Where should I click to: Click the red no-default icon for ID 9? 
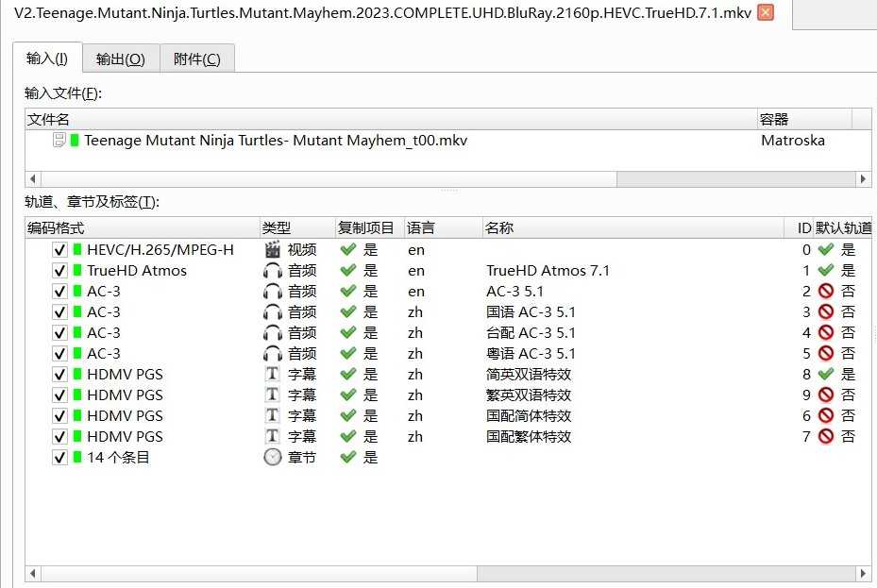click(825, 395)
